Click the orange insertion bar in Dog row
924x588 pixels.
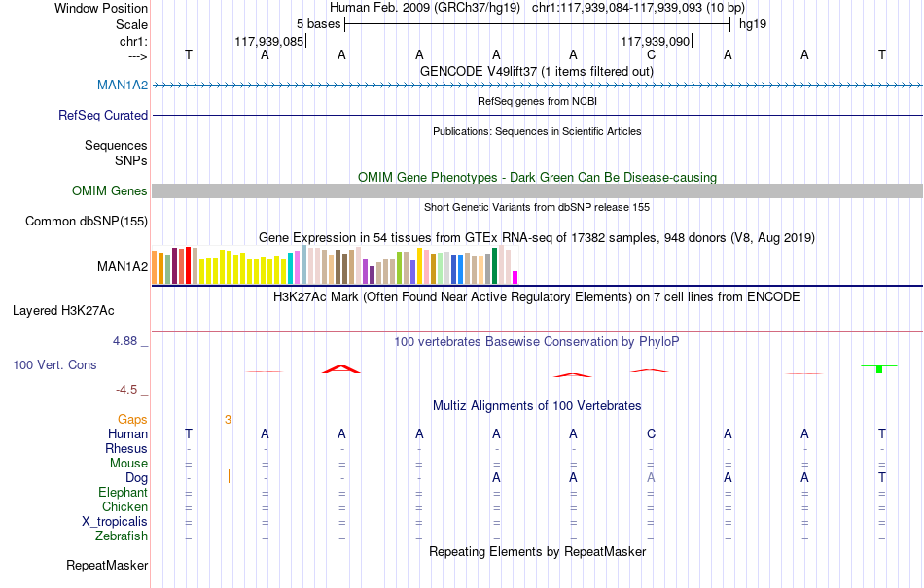tap(229, 477)
